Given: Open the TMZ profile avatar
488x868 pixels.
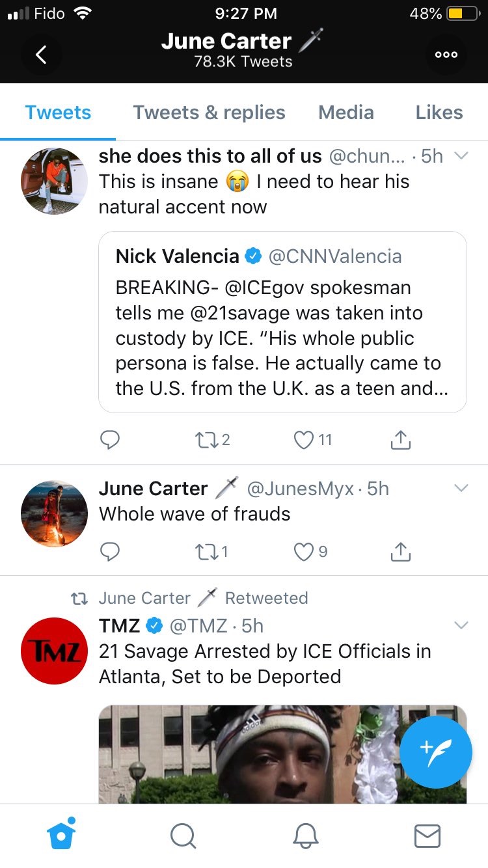Looking at the screenshot, I should 54,651.
